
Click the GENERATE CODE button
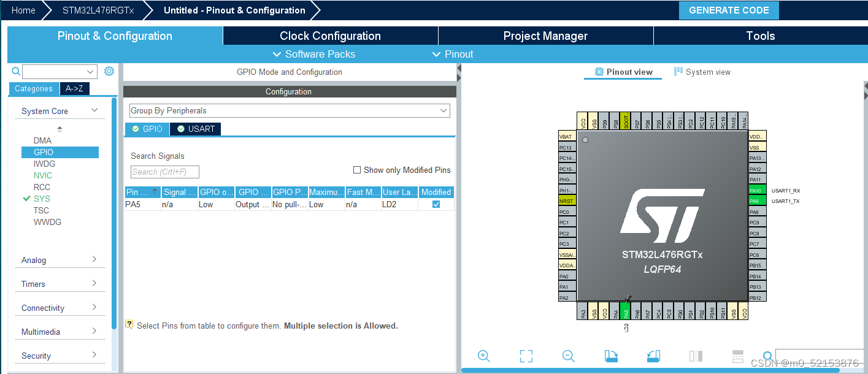tap(729, 10)
